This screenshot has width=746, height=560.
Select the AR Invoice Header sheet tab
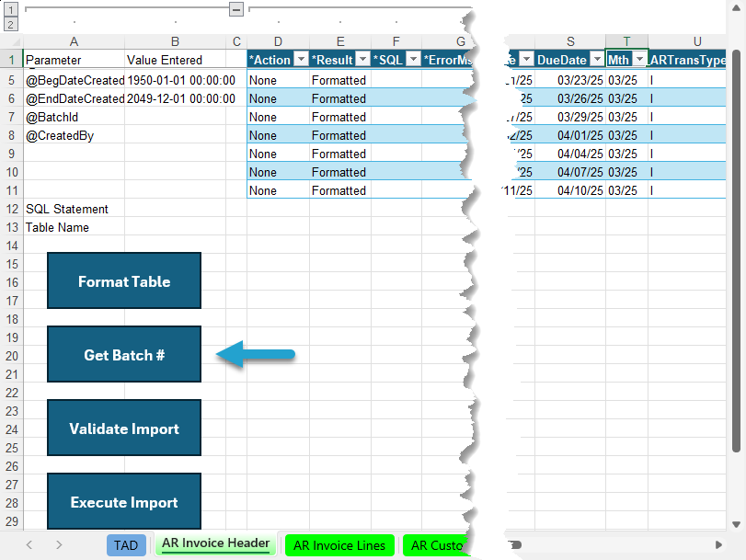pos(215,543)
